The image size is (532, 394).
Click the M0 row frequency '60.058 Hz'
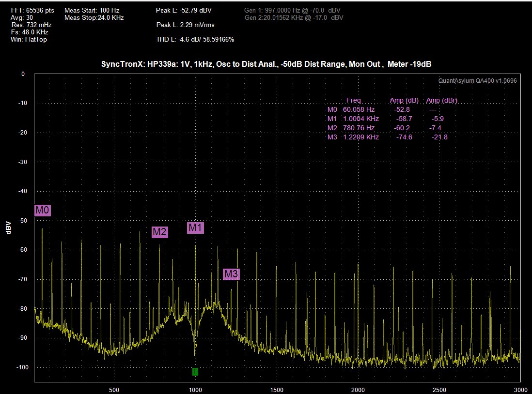click(359, 109)
